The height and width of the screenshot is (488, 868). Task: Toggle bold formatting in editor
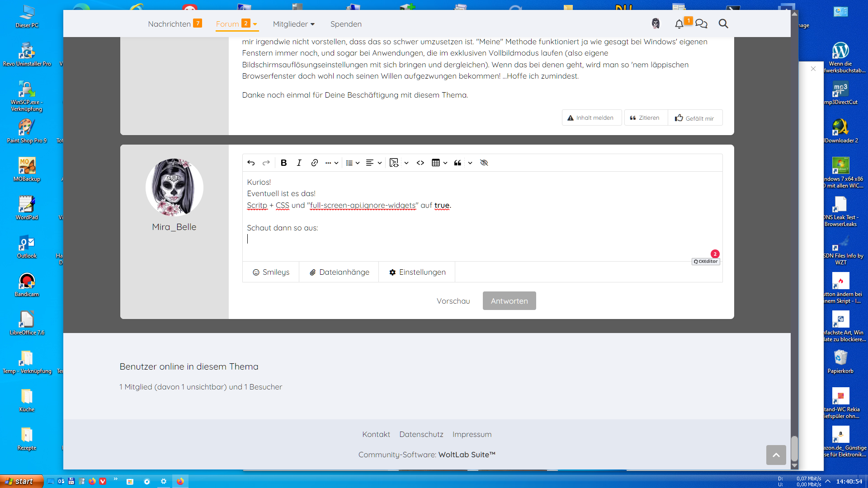(283, 163)
